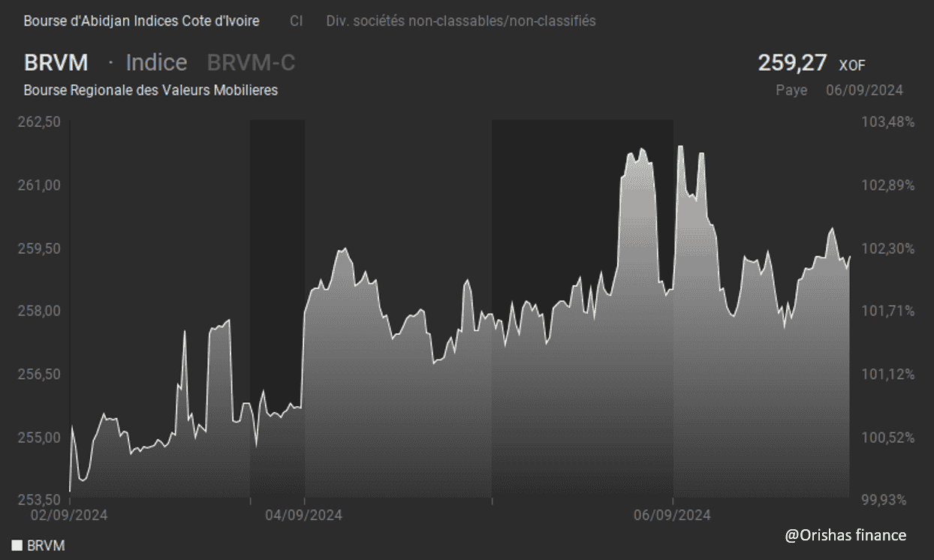
Task: Click the Indice label
Action: [156, 62]
